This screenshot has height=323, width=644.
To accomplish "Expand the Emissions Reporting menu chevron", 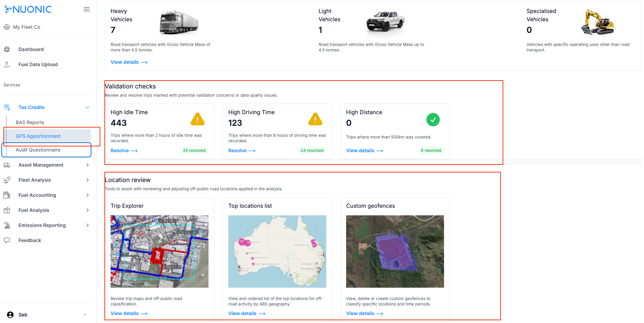I will (88, 225).
